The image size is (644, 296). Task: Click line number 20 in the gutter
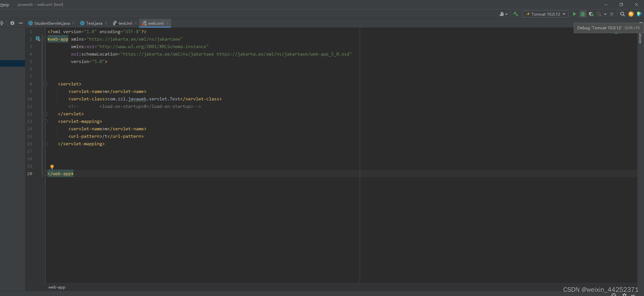pyautogui.click(x=30, y=174)
